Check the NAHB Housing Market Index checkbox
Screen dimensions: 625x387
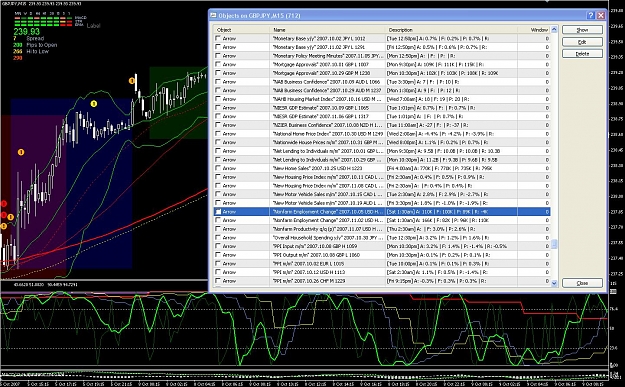click(x=218, y=99)
